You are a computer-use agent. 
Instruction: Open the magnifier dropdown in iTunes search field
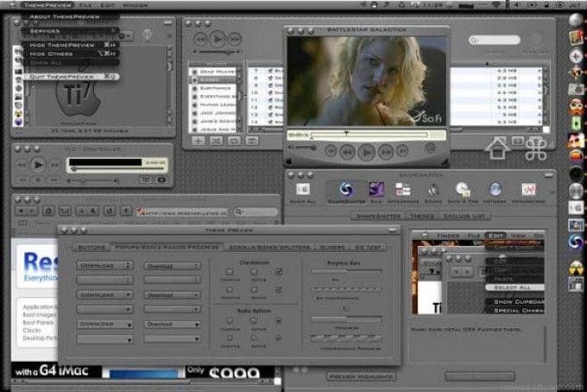pos(474,40)
